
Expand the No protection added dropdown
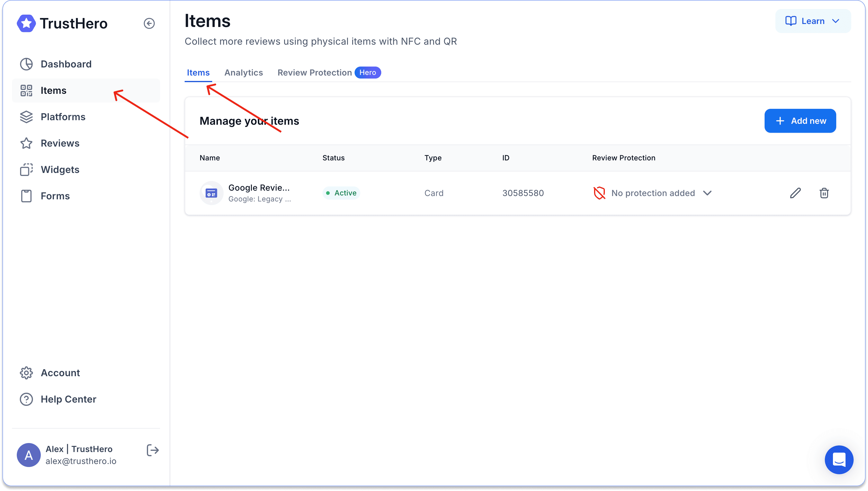tap(707, 193)
